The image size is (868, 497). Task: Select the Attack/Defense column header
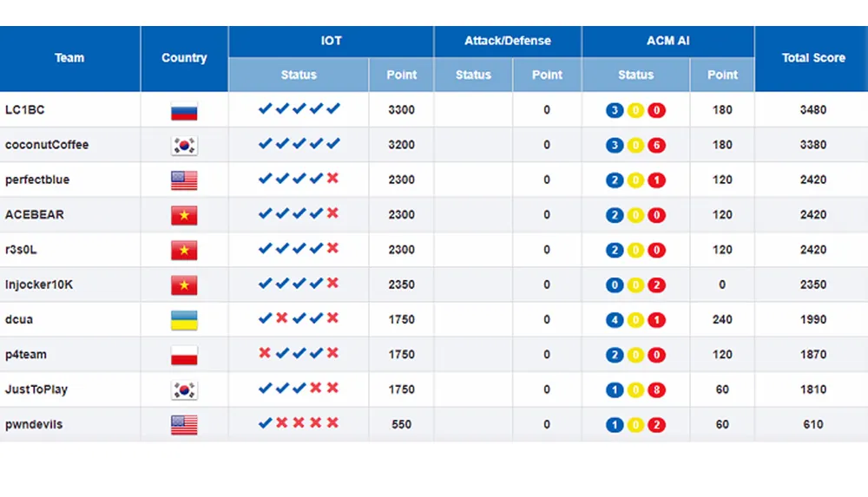507,41
